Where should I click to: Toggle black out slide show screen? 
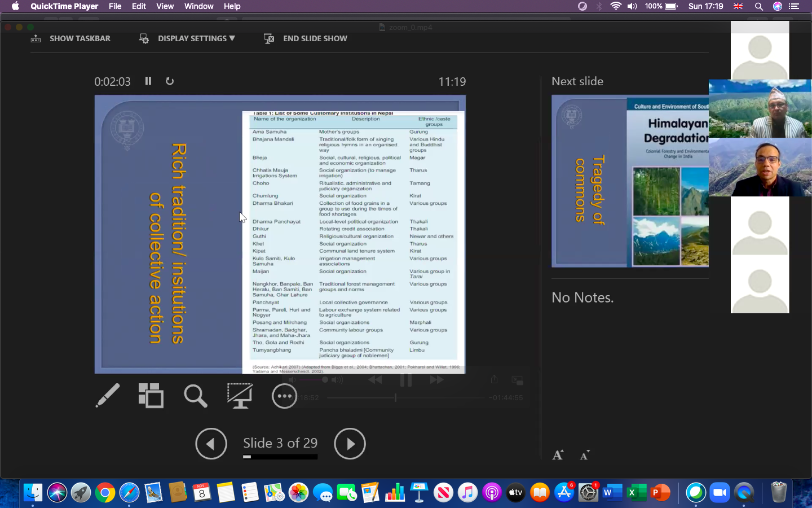(x=240, y=396)
